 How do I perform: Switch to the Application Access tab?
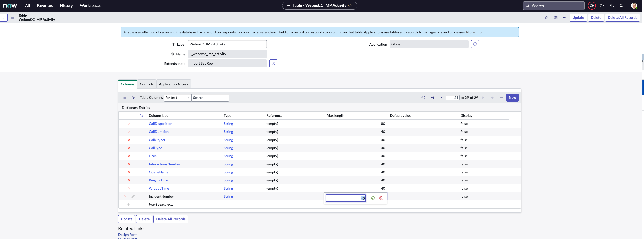tap(173, 84)
